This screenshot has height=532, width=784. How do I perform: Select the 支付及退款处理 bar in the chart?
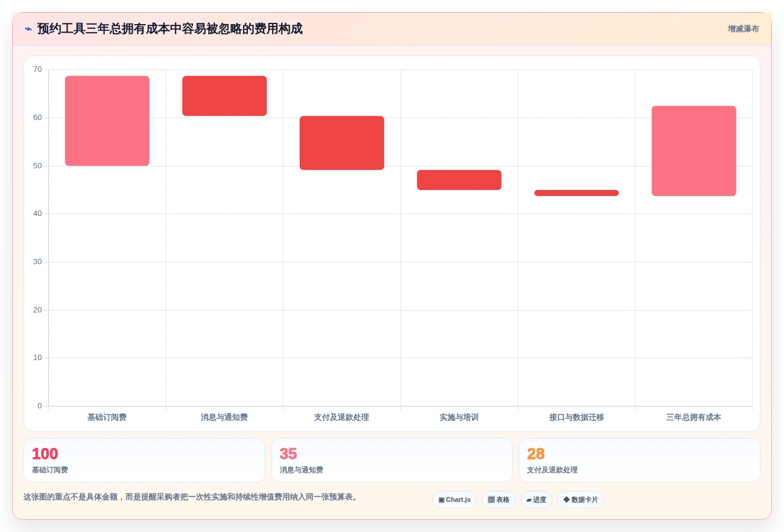point(342,143)
